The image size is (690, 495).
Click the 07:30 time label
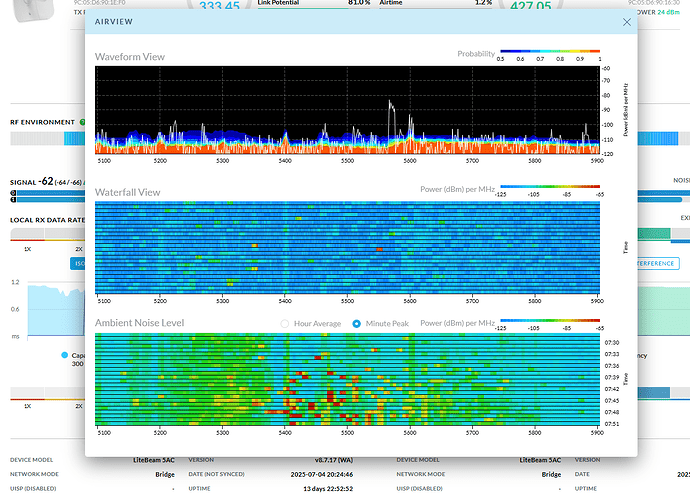point(612,343)
